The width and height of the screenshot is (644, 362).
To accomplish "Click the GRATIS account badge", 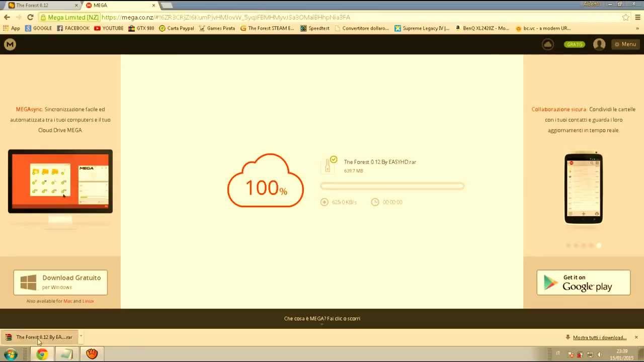I will [575, 44].
